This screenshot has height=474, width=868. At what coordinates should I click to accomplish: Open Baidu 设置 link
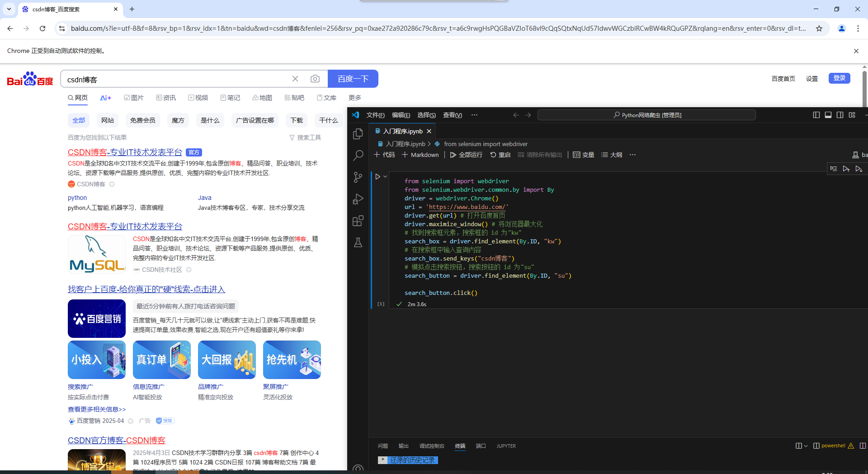click(812, 79)
